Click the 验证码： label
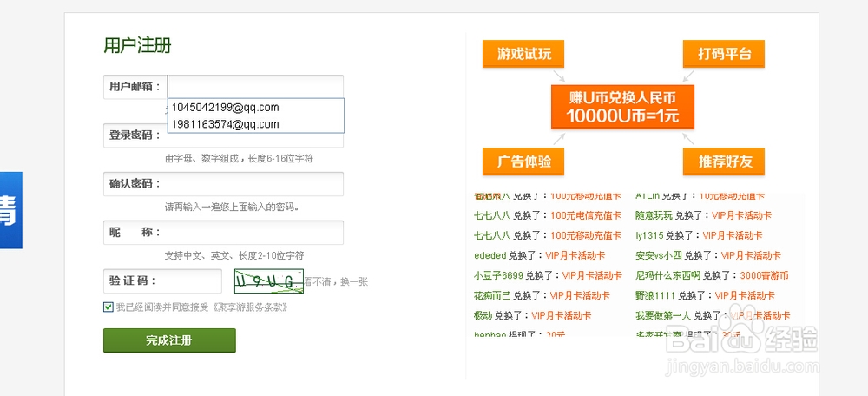Image resolution: width=868 pixels, height=396 pixels. 132,280
